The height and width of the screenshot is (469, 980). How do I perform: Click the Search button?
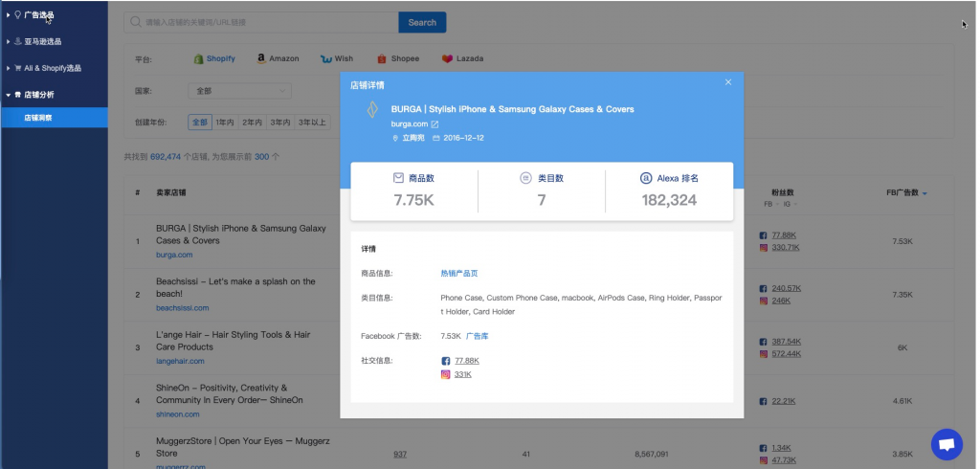tap(422, 23)
